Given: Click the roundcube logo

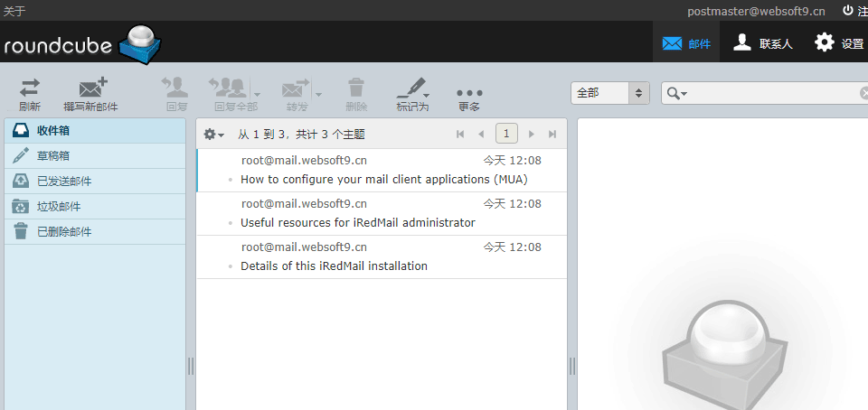Looking at the screenshot, I should pos(81,43).
